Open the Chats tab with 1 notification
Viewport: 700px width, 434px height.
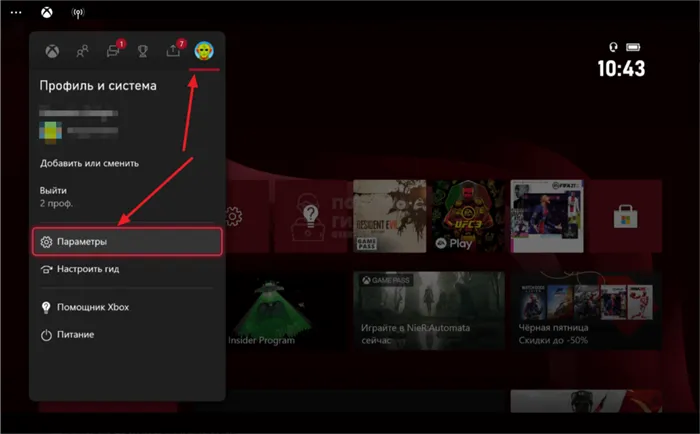114,50
